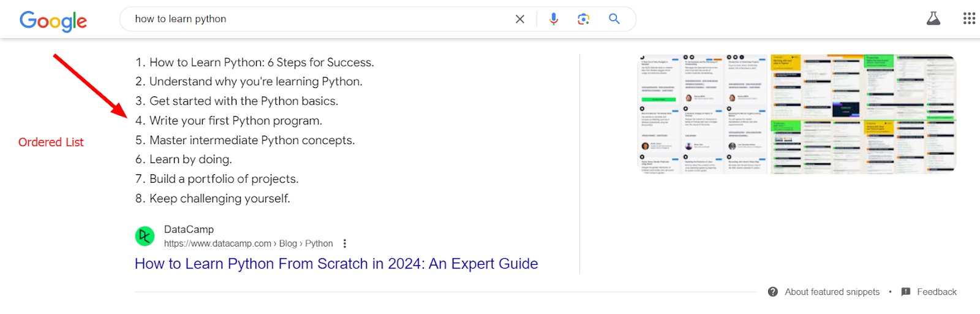Clear the search query with X
The image size is (980, 314).
(520, 19)
